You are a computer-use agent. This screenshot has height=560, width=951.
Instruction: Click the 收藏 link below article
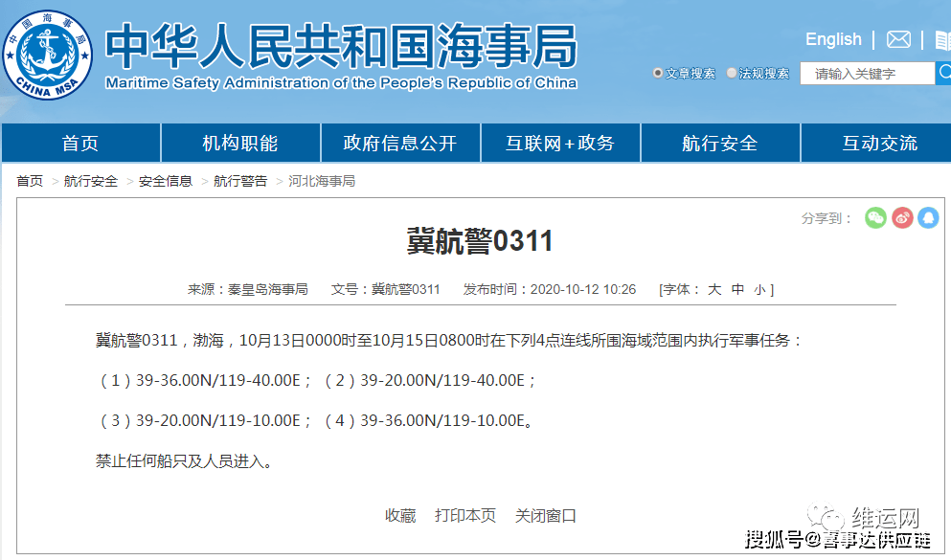click(400, 516)
